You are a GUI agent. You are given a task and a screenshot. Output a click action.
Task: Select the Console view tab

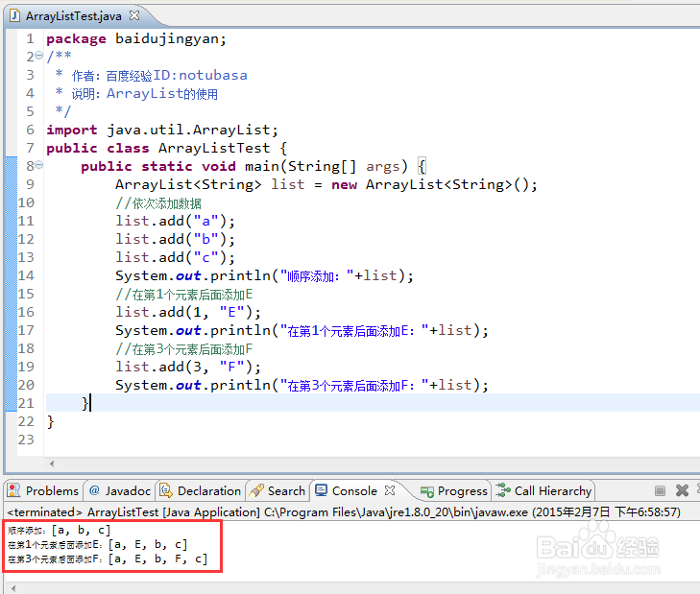[355, 490]
